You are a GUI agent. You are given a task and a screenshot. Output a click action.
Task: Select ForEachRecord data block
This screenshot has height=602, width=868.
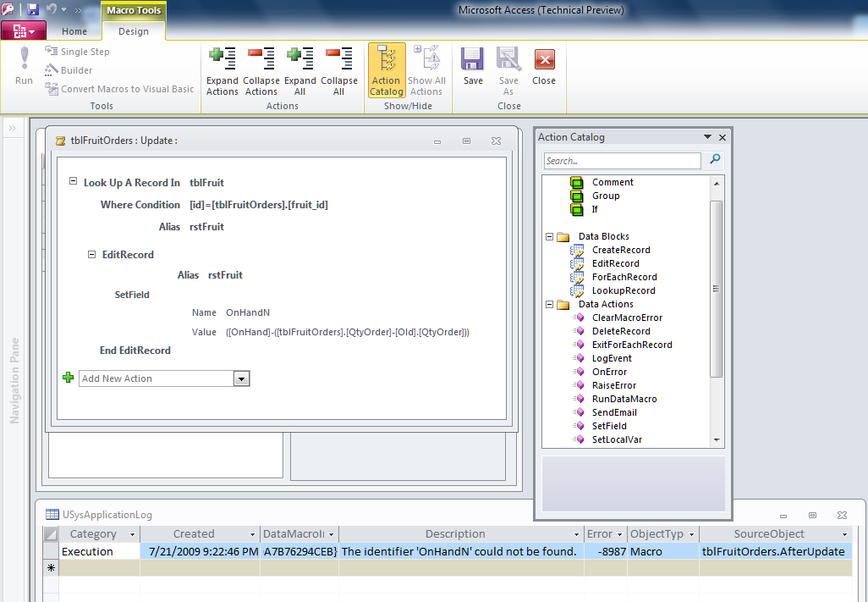(624, 277)
